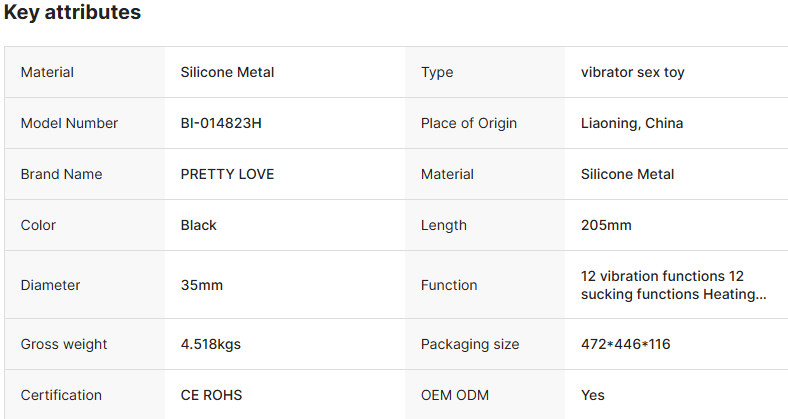Select the Liaoning, China value

point(632,123)
